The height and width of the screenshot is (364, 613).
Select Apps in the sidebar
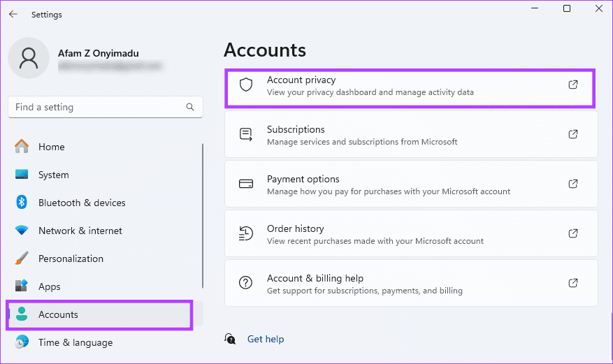point(104,286)
